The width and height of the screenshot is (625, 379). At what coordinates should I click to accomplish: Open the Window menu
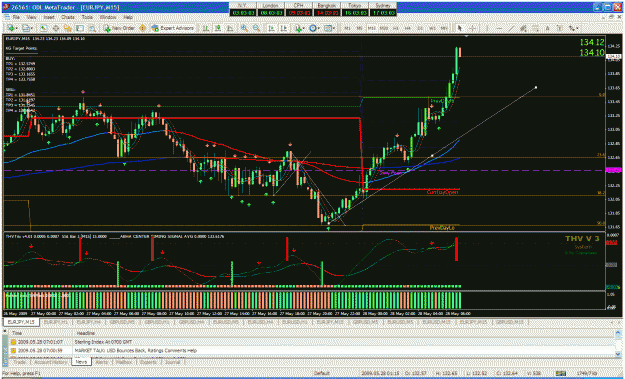click(x=108, y=18)
